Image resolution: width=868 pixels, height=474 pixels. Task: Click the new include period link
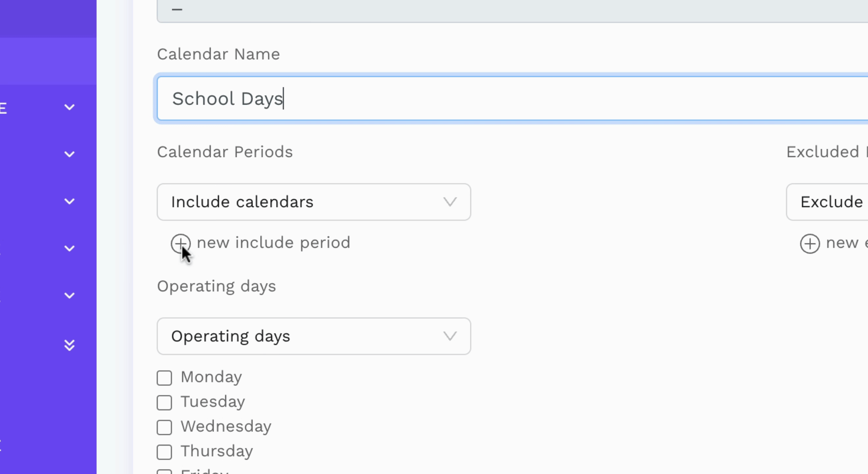point(274,243)
